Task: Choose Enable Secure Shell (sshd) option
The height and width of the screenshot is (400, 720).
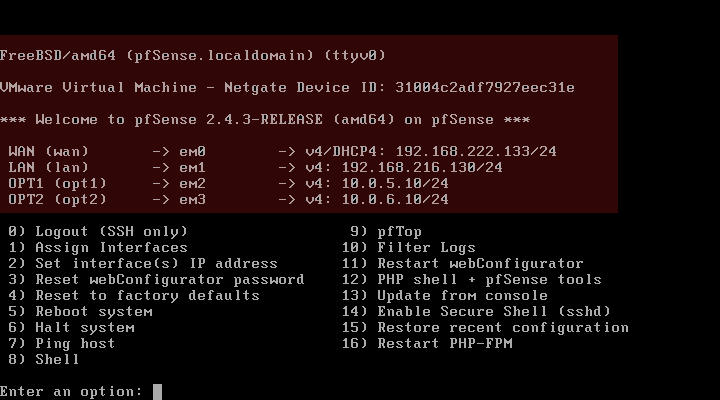Action: click(476, 311)
